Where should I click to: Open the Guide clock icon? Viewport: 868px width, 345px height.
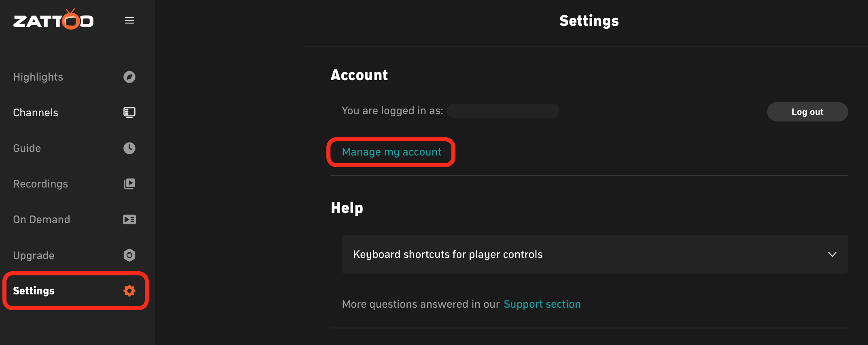(x=129, y=148)
